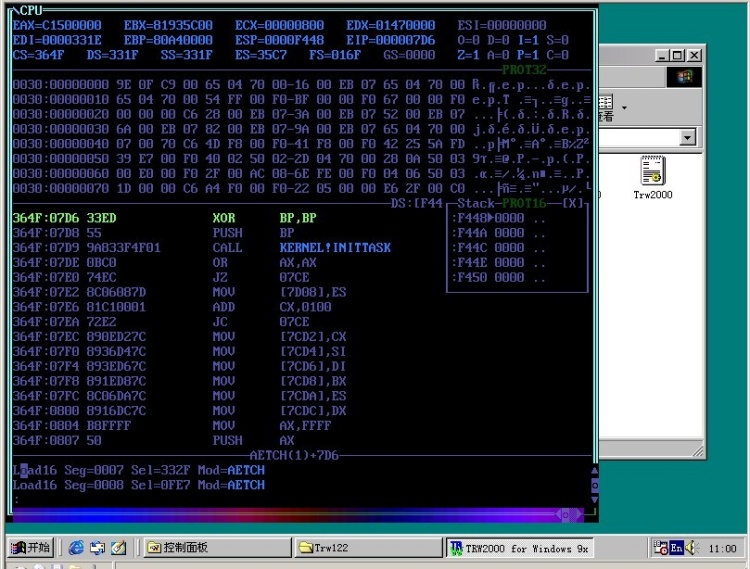750x569 pixels.
Task: Click data row 0030:00000000
Action: pyautogui.click(x=301, y=85)
